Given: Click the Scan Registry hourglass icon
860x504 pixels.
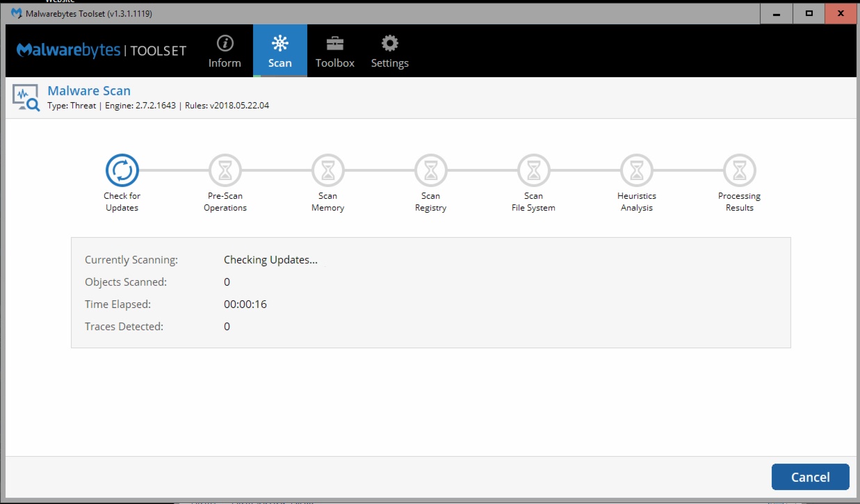Looking at the screenshot, I should click(x=431, y=170).
